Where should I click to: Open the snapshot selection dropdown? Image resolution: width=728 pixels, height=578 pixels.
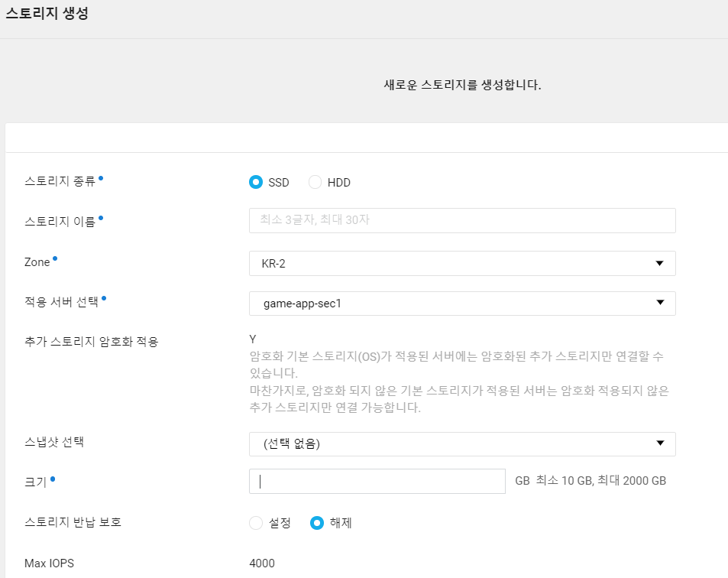461,443
